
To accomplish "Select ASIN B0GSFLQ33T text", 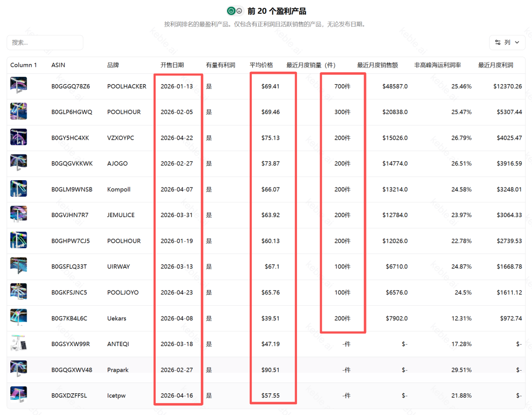I will (x=69, y=266).
